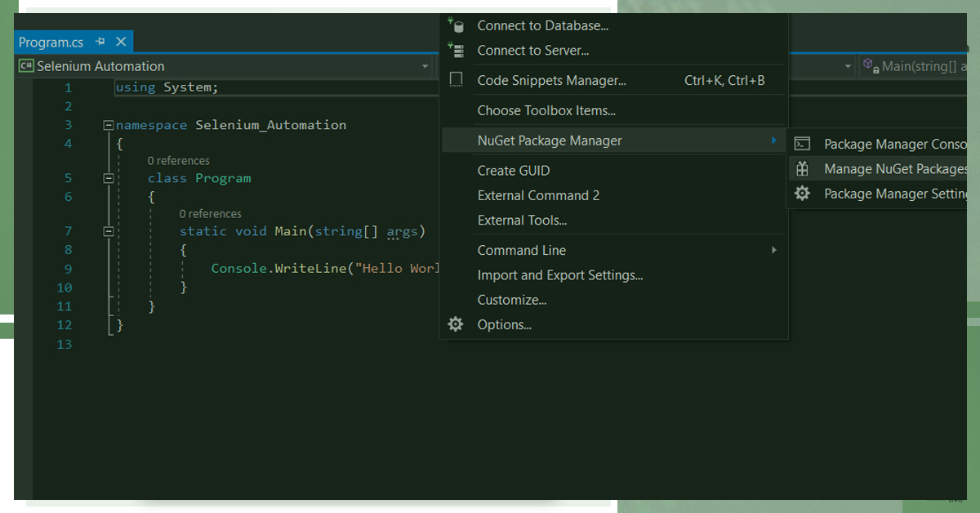Click the 'using System;' code line
The image size is (980, 513).
pos(167,87)
